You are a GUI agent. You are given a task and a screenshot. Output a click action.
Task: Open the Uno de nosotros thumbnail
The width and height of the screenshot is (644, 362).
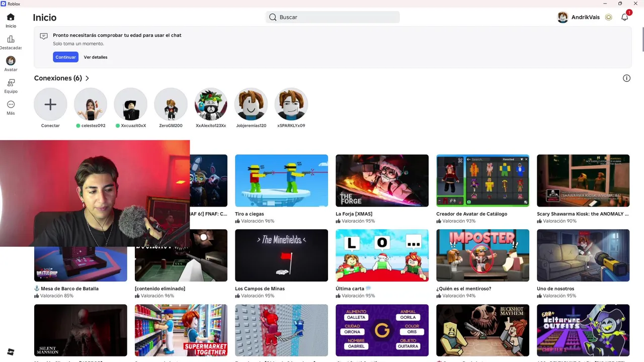point(583,255)
